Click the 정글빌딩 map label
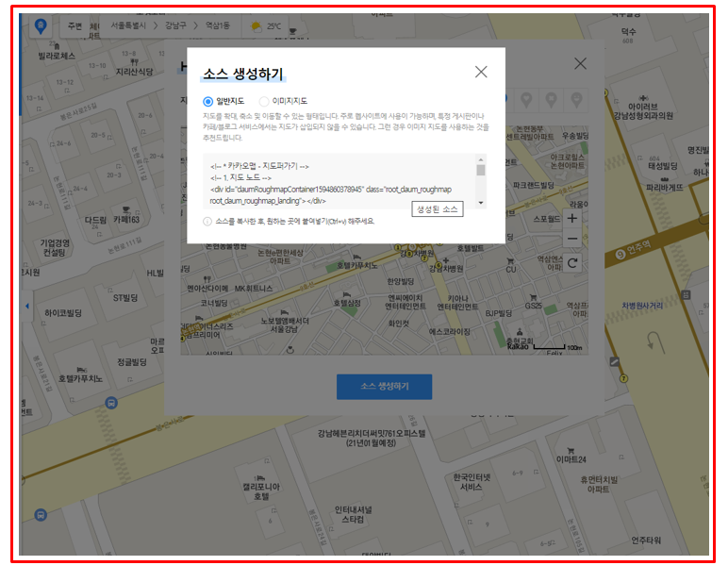728x582 pixels. [132, 362]
